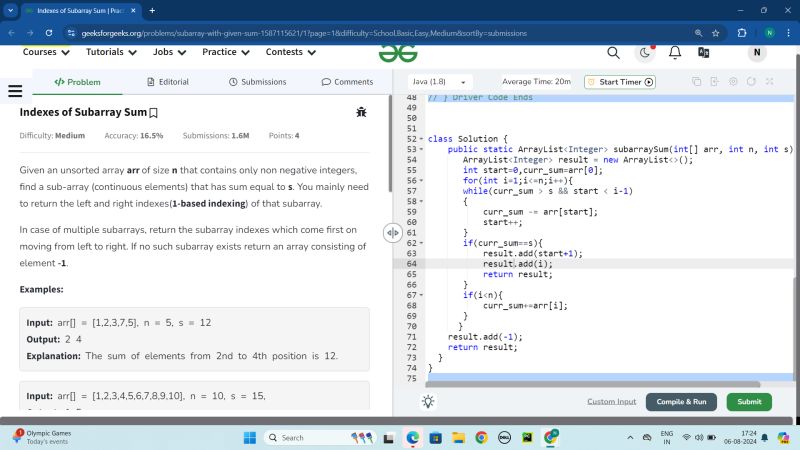
Task: Expand the Tutorials menu
Action: [x=111, y=52]
